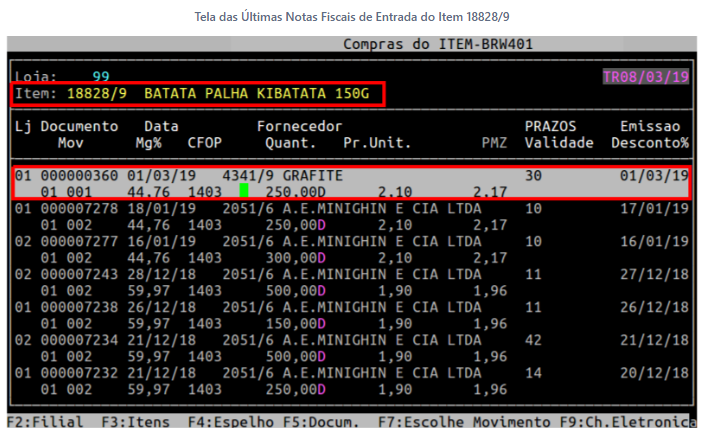The width and height of the screenshot is (701, 433).
Task: Select the last document 000007232
Action: click(x=79, y=372)
